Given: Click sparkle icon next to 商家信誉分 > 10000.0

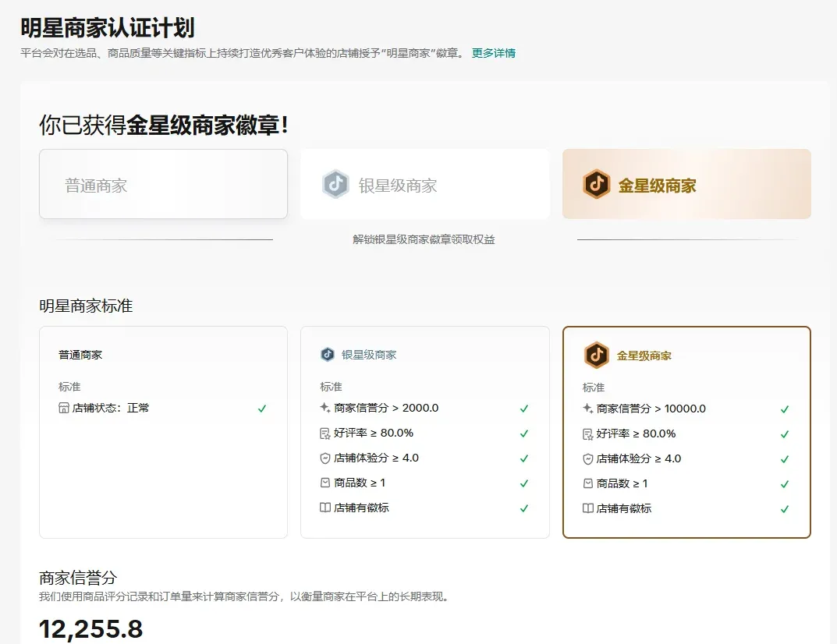Looking at the screenshot, I should click(x=587, y=409).
